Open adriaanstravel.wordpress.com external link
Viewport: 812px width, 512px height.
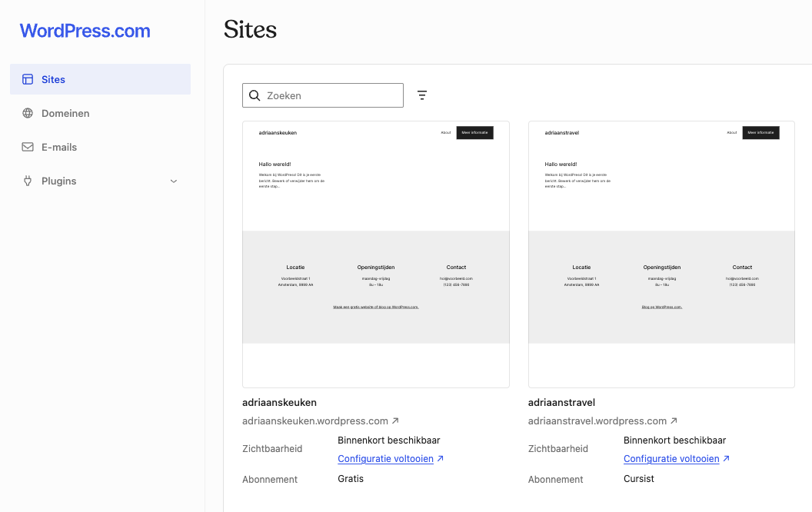click(603, 421)
